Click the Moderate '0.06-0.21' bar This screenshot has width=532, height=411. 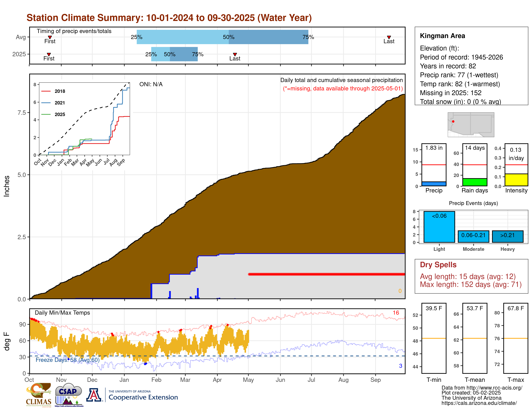pos(473,236)
